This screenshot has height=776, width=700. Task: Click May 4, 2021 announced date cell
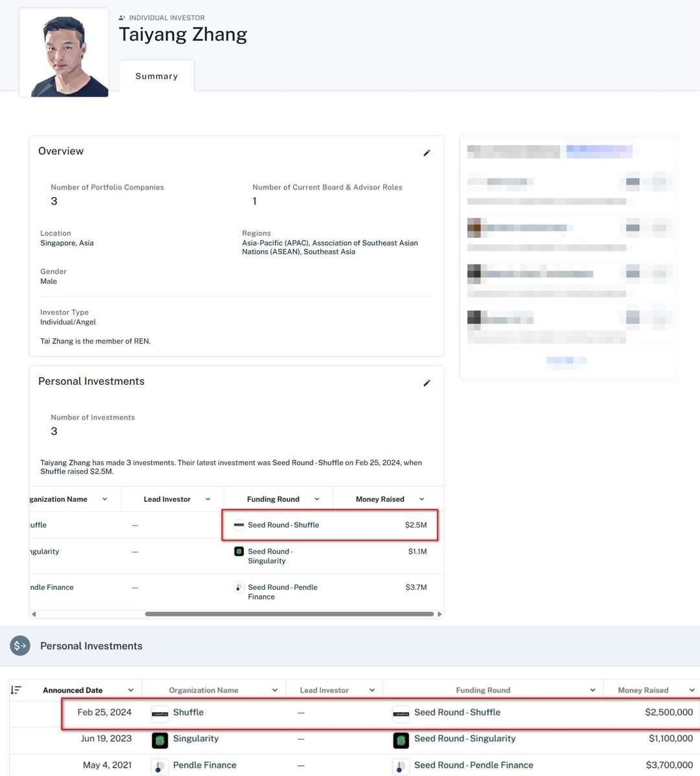pyautogui.click(x=107, y=765)
